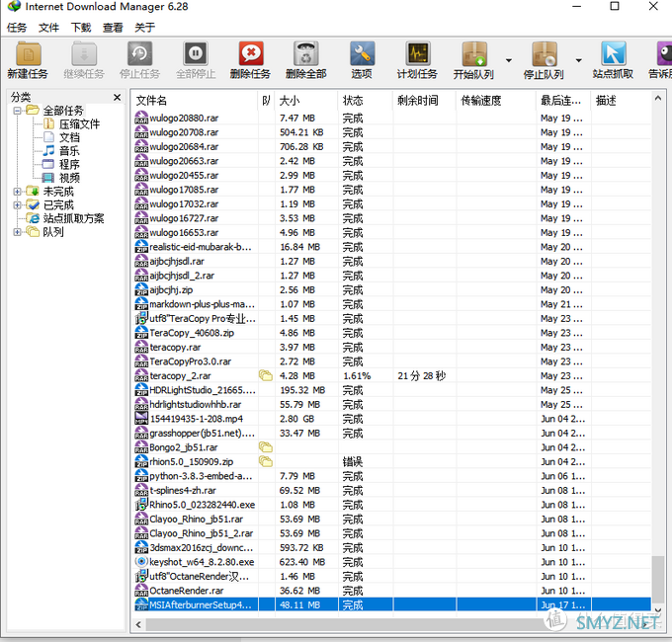The image size is (672, 642).
Task: Select the 音乐 category
Action: (69, 151)
